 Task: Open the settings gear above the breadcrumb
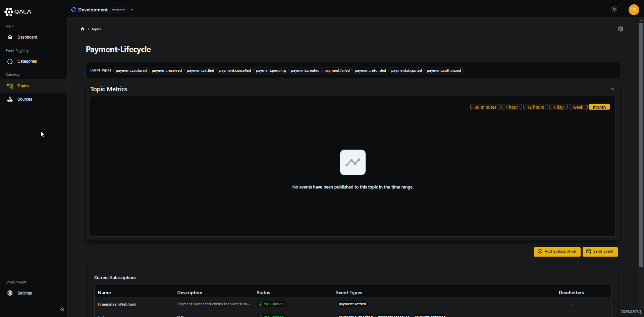pyautogui.click(x=621, y=29)
